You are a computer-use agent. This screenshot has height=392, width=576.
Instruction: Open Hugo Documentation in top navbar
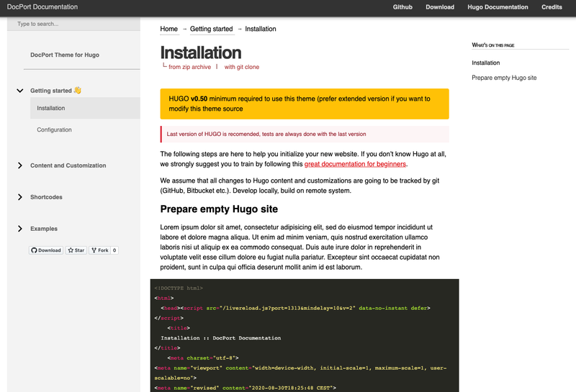tap(498, 7)
